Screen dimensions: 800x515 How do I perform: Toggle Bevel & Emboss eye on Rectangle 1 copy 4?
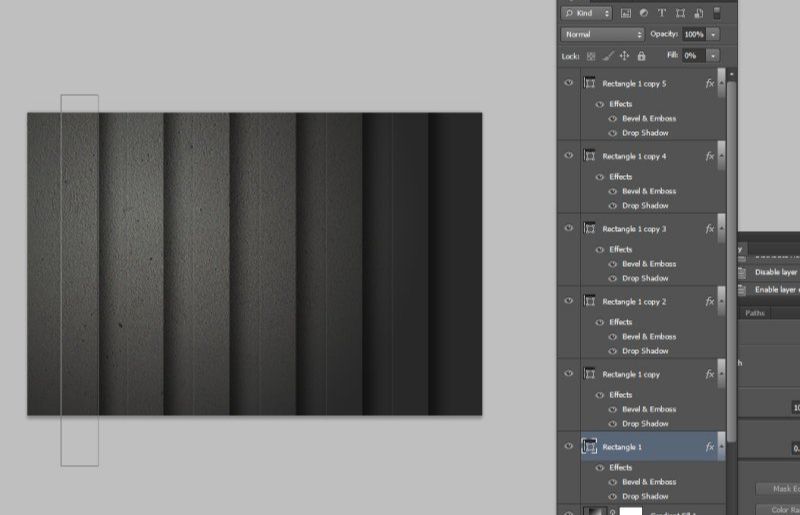(613, 191)
